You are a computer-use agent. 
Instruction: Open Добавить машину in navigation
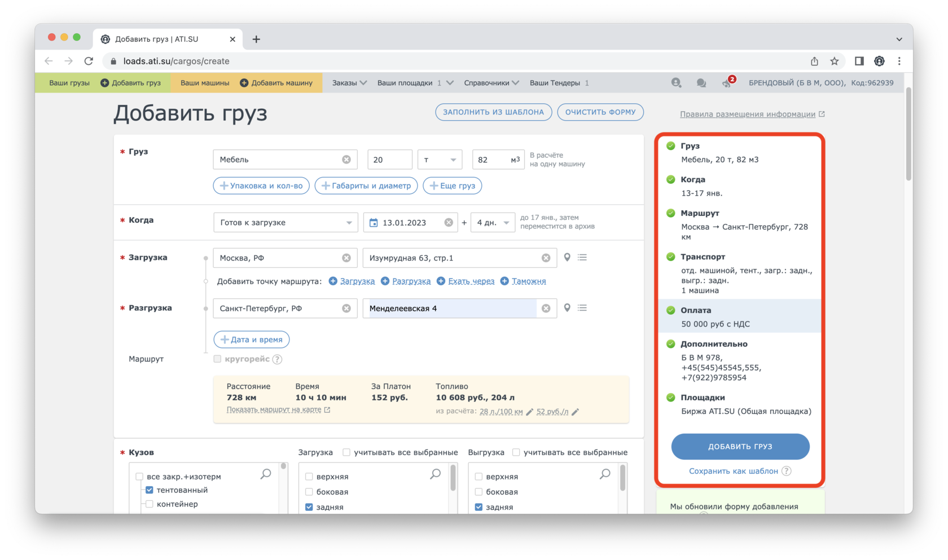(276, 83)
